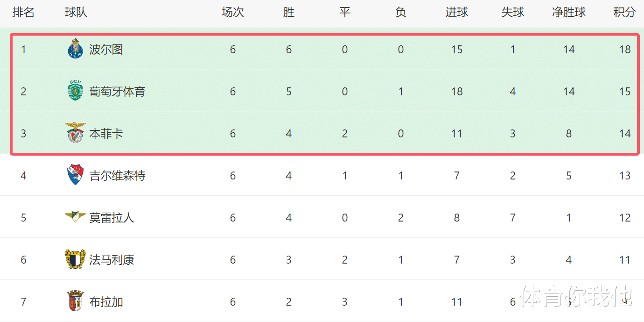644x322 pixels.
Task: Open the 本菲卡 team name
Action: click(106, 134)
